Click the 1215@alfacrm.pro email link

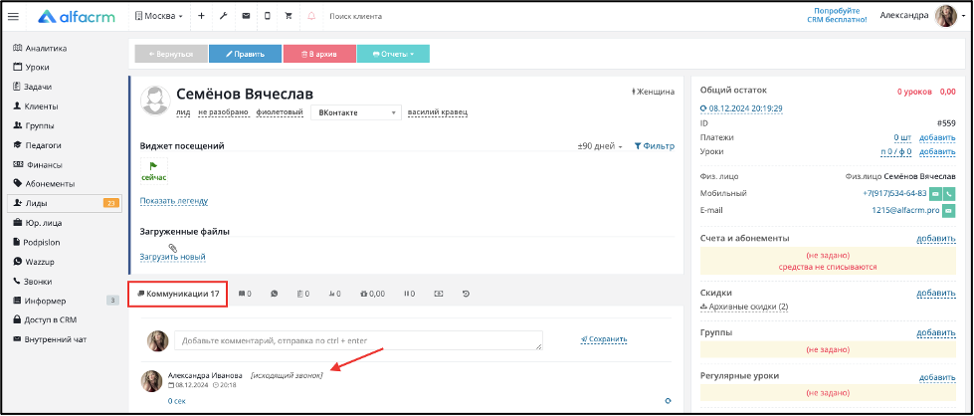(x=906, y=210)
